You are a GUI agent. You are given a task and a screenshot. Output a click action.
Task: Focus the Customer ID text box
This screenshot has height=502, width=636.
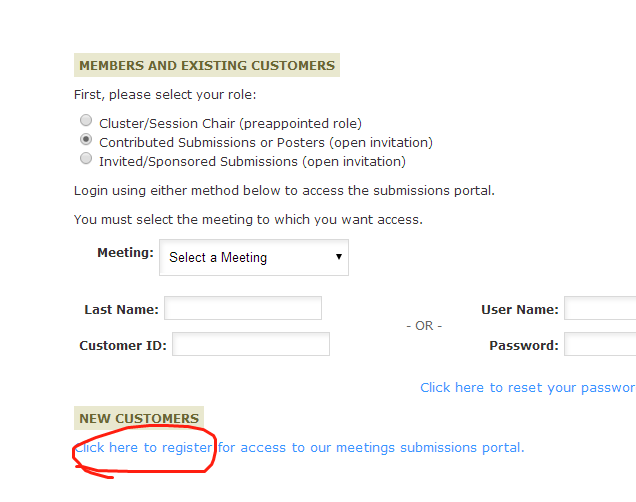[251, 344]
